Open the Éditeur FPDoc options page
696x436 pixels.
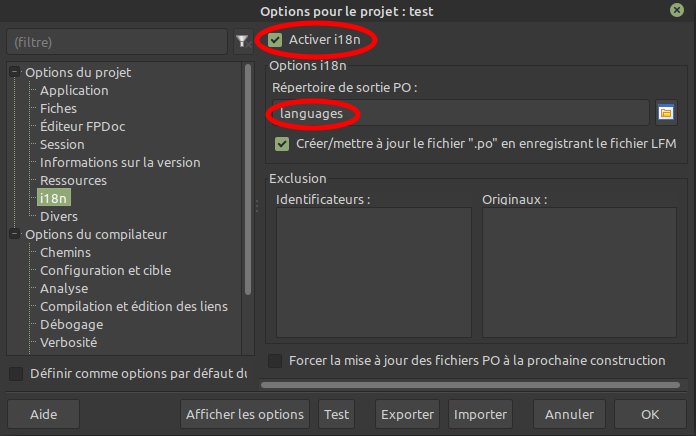pos(82,126)
